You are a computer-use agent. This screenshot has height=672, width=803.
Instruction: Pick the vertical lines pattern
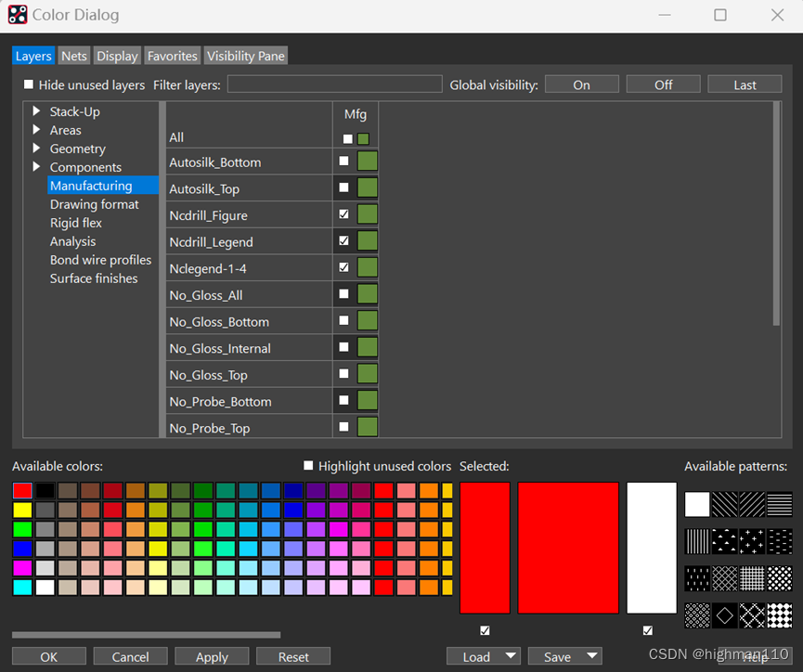(697, 541)
